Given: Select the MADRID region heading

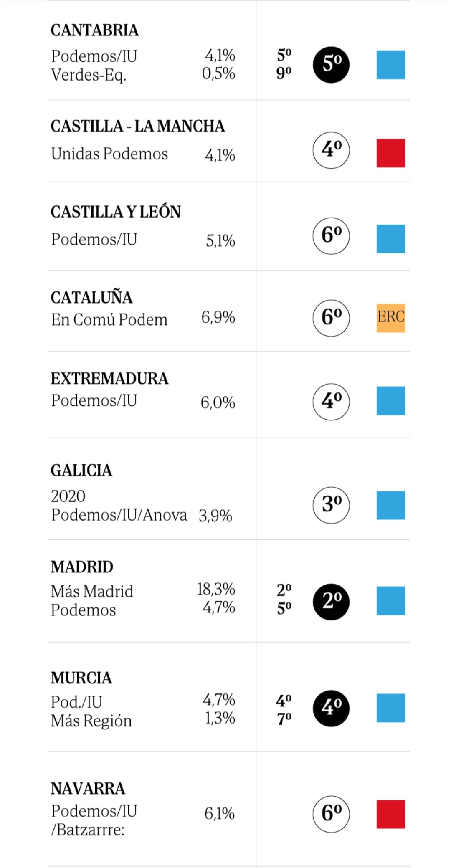Looking at the screenshot, I should (82, 567).
